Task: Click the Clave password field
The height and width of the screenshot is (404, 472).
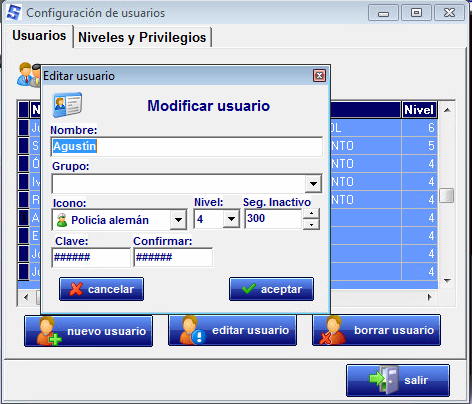Action: (91, 257)
